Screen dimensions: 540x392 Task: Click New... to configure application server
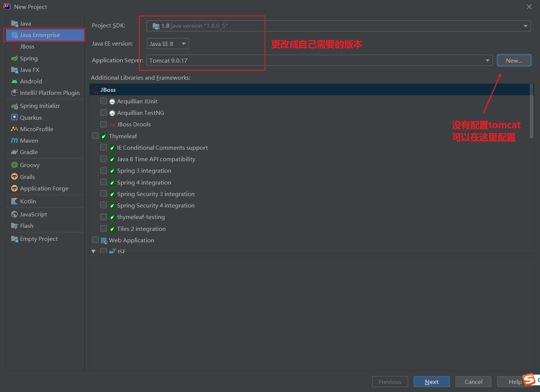point(514,60)
